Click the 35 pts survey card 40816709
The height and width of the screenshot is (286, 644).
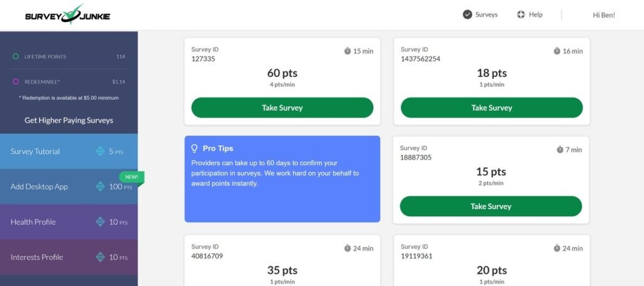pos(282,261)
